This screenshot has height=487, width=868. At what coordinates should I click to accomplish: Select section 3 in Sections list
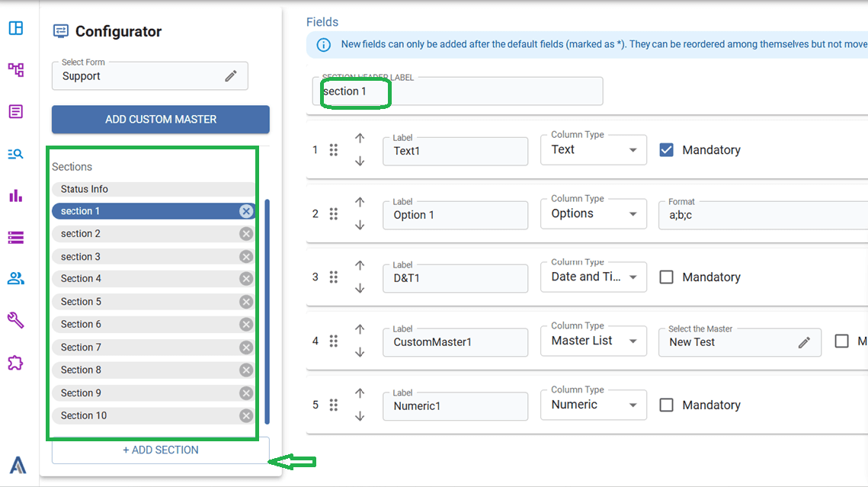153,257
